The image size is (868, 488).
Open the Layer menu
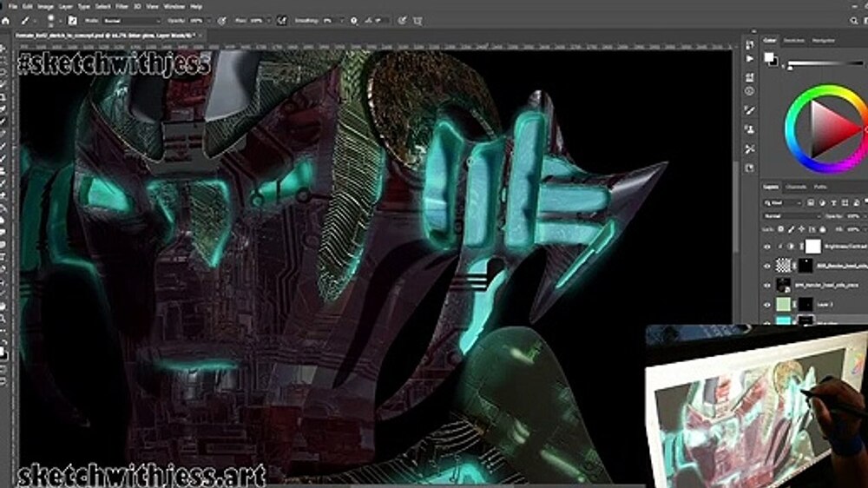tap(65, 7)
